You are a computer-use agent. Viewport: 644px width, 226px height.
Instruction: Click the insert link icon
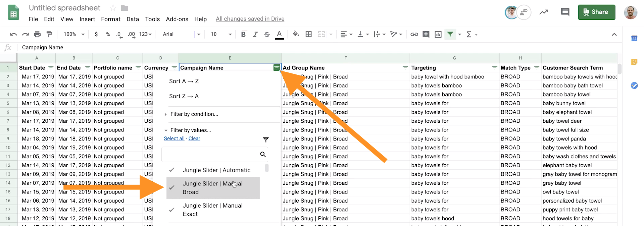point(414,34)
